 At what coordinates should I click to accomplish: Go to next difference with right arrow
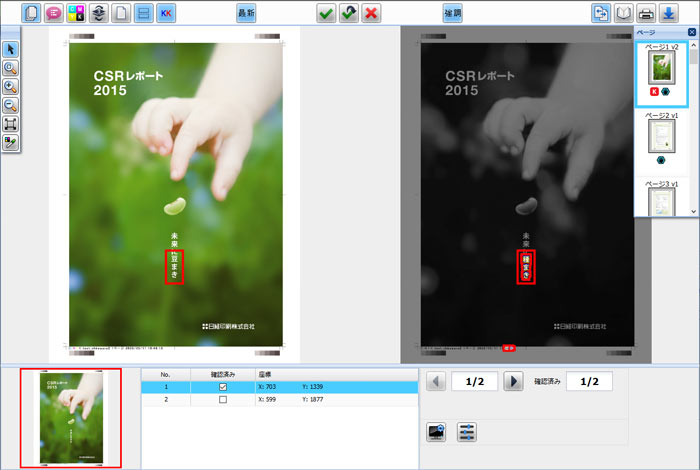512,381
